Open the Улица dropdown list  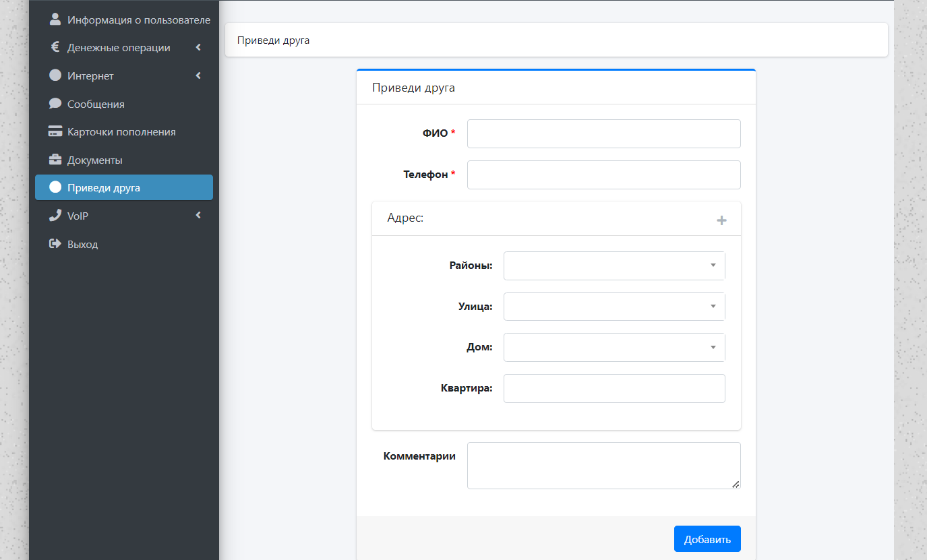(x=614, y=307)
